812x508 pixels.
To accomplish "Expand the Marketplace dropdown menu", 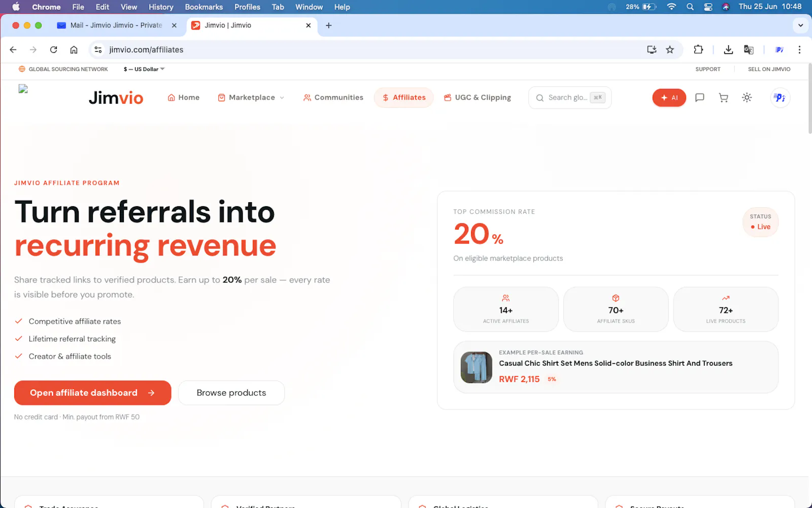I will pyautogui.click(x=251, y=98).
